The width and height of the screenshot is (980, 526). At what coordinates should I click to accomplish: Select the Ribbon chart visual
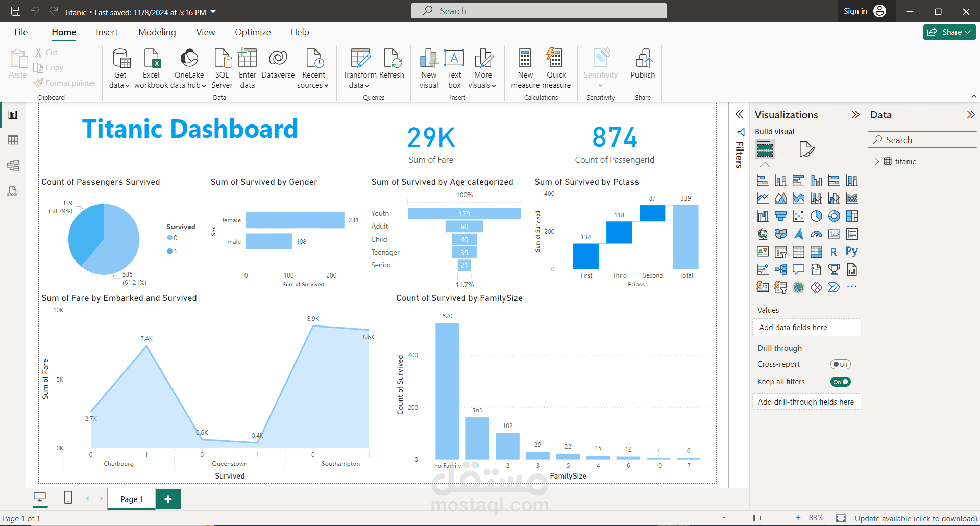coord(852,198)
